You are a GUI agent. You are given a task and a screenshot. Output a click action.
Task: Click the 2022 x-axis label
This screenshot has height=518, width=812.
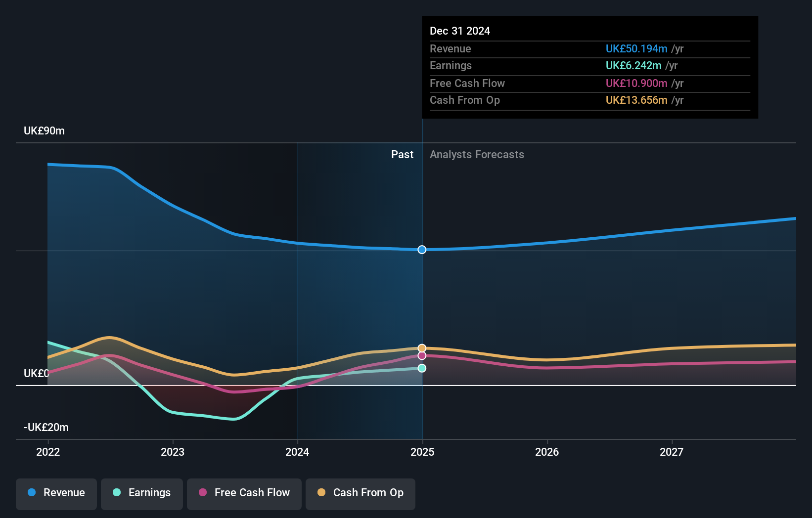(x=48, y=452)
